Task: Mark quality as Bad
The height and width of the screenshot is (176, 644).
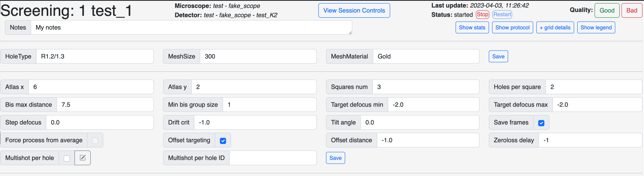Action: click(x=631, y=10)
